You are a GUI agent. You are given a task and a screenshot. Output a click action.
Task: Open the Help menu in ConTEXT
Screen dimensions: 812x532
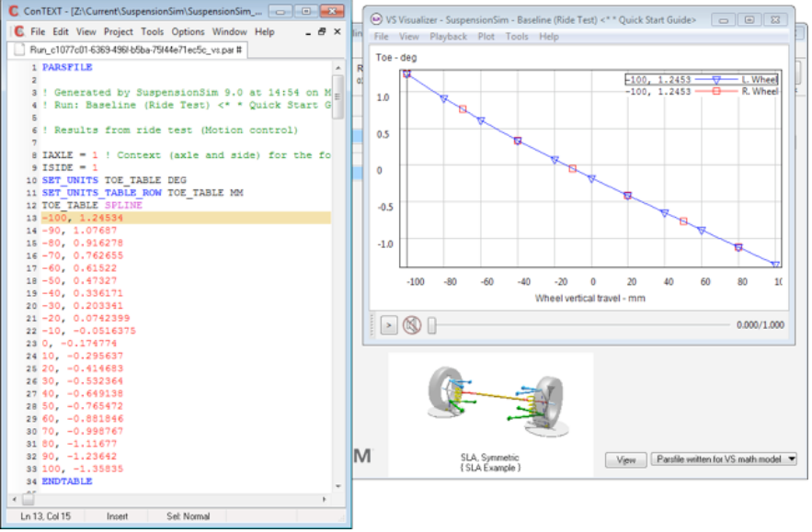tap(264, 31)
